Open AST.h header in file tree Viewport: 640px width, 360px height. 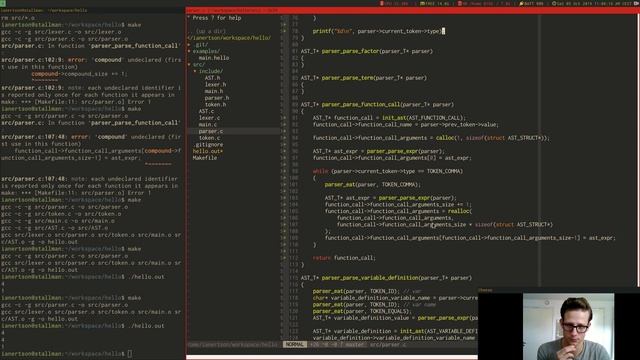[212, 78]
